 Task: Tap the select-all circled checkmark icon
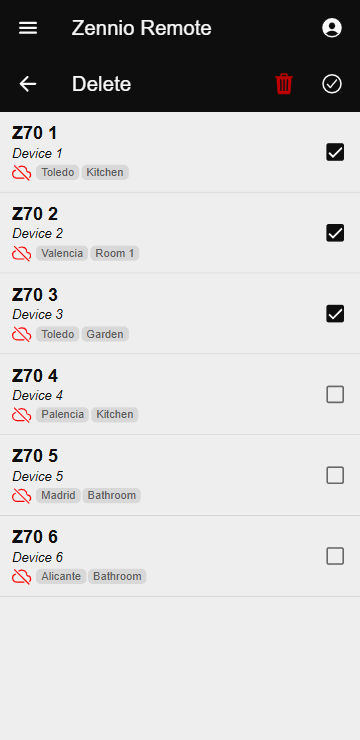coord(332,84)
